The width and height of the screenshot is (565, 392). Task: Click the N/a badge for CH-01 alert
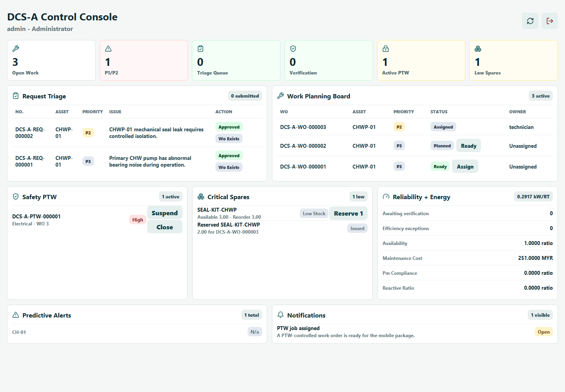tap(255, 332)
